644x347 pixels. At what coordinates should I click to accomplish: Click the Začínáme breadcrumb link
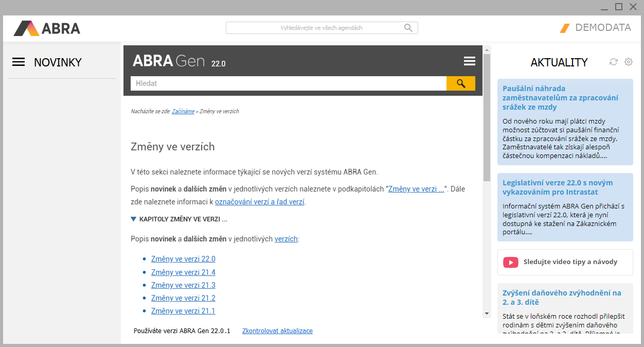(x=183, y=111)
